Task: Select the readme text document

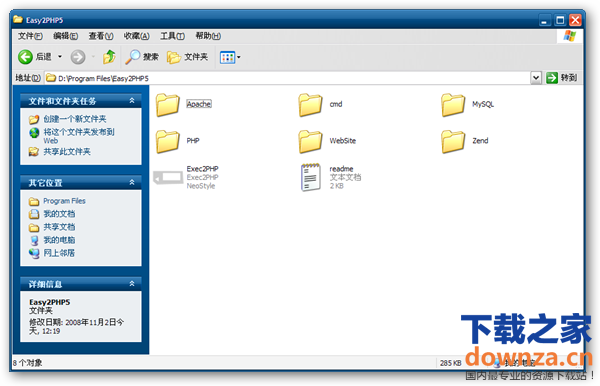Action: coord(331,177)
